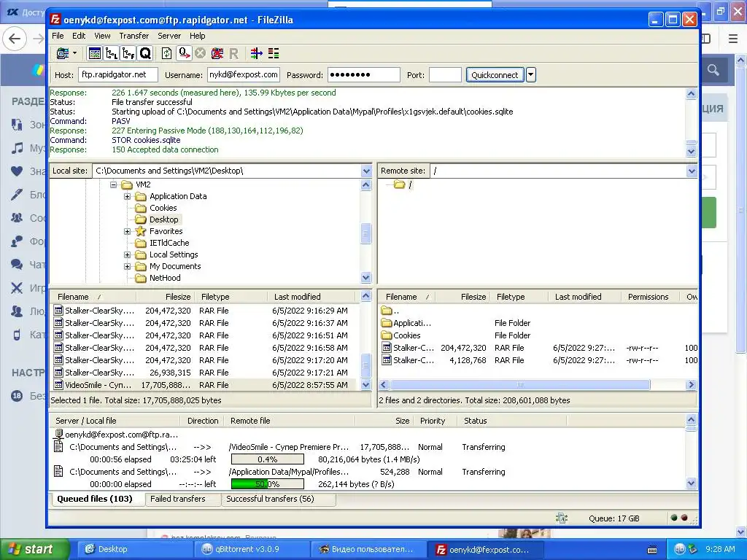The width and height of the screenshot is (747, 560).
Task: Toggle transfer queue display
Action: tap(145, 53)
